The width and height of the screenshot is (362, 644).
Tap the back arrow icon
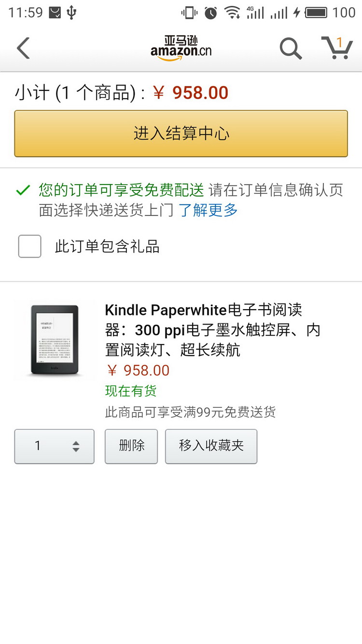23,48
